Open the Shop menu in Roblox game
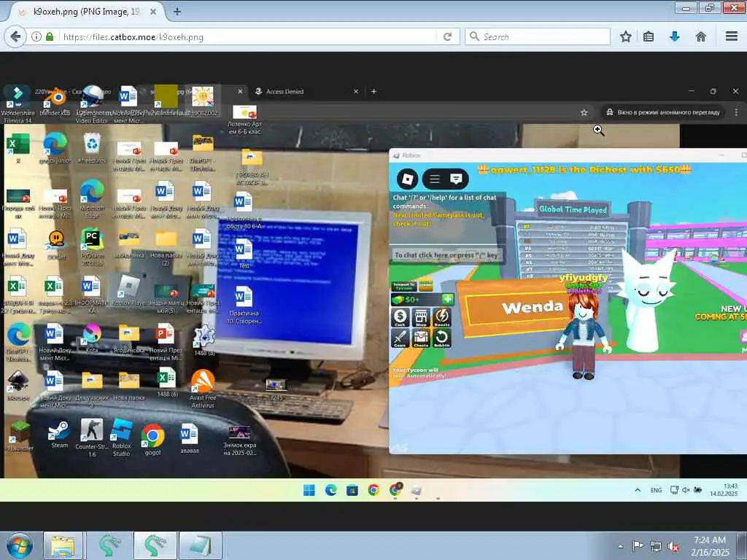The width and height of the screenshot is (747, 560). click(x=421, y=317)
